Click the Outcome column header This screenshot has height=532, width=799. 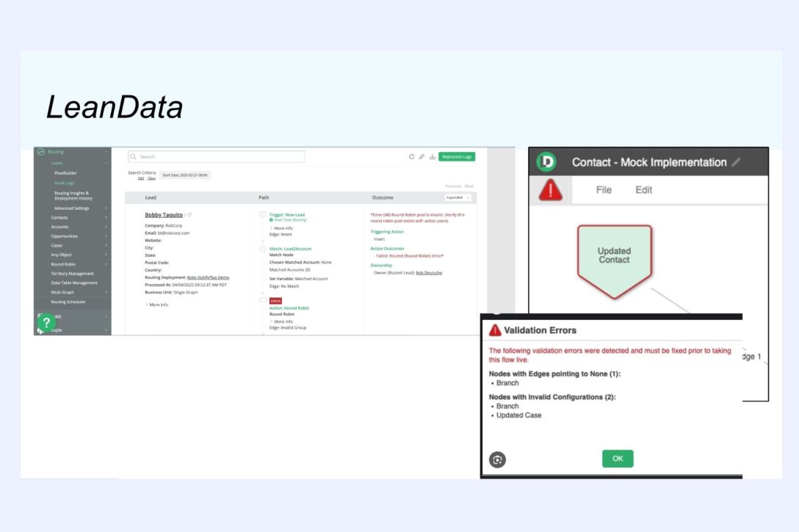[x=383, y=197]
